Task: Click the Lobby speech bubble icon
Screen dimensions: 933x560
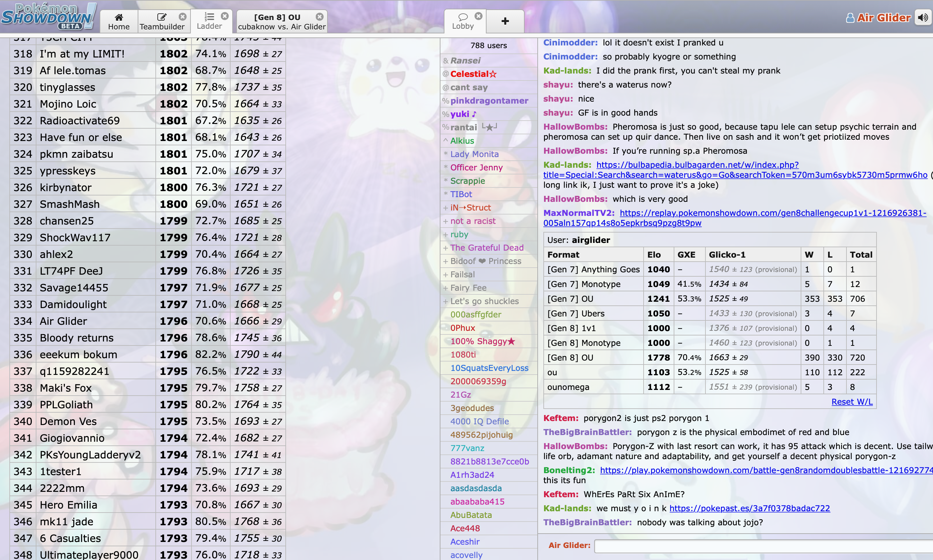Action: tap(463, 17)
